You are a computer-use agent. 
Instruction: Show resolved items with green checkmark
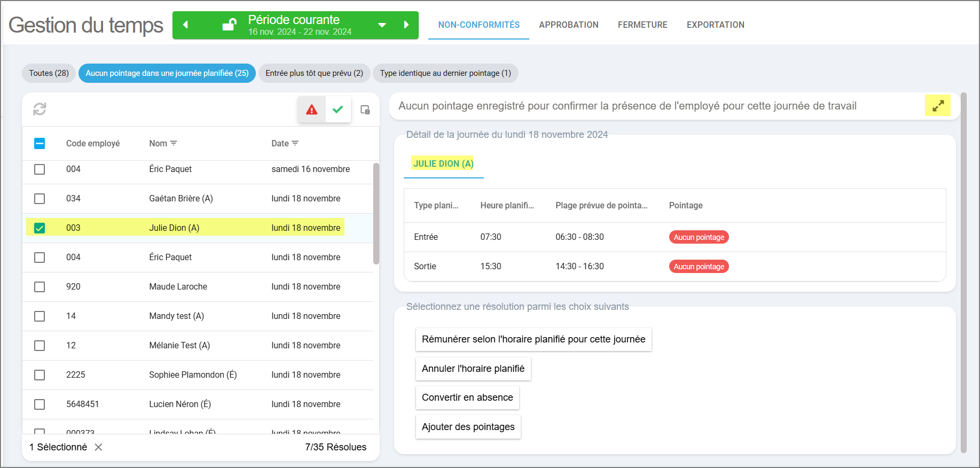[338, 110]
